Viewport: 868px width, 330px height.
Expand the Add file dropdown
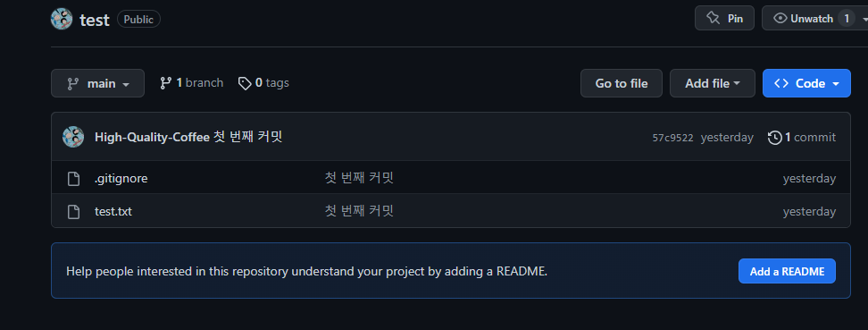[x=713, y=83]
